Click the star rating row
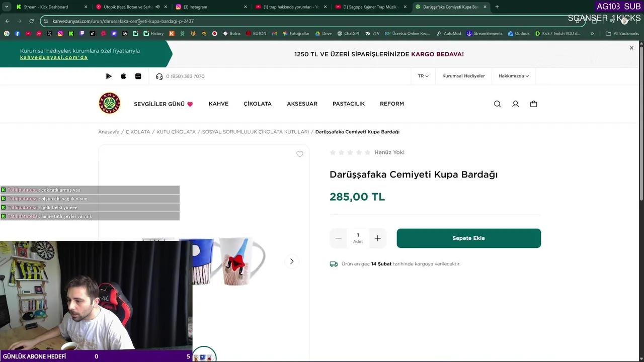Viewport: 644px width, 362px height. click(350, 152)
